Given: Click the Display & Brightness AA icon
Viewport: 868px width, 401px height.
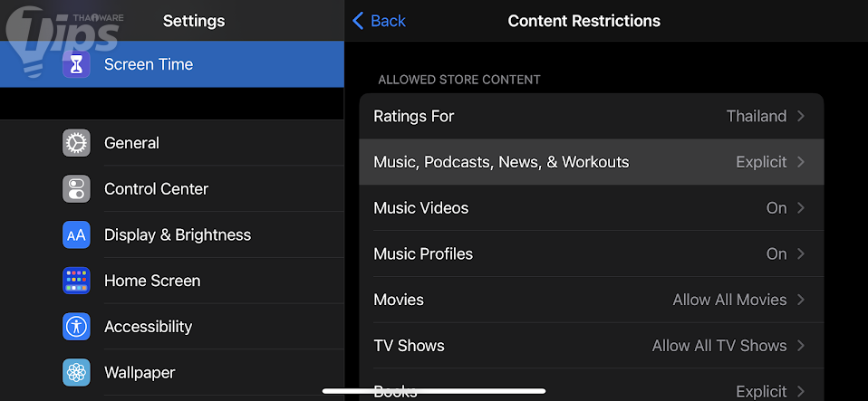Looking at the screenshot, I should [76, 235].
